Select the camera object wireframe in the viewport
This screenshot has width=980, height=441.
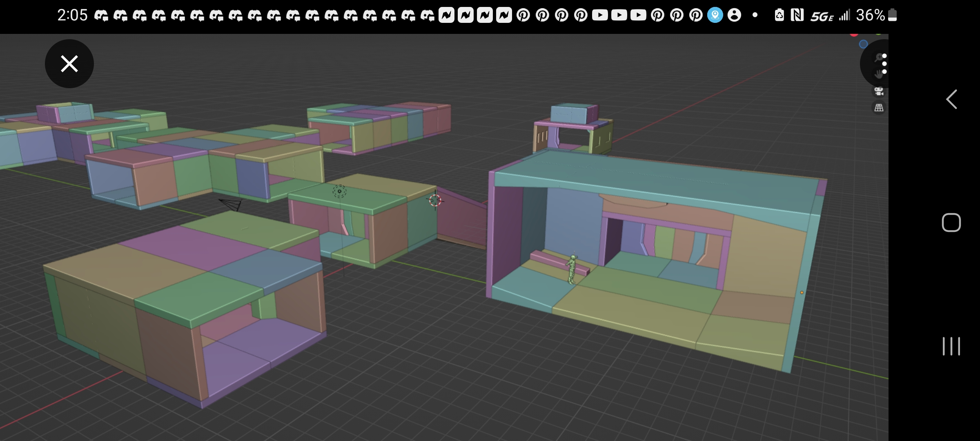coord(231,204)
